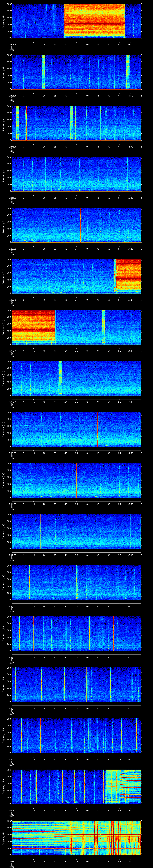Click the '40:00' time axis label
The width and height of the screenshot is (153, 868).
[x=130, y=402]
